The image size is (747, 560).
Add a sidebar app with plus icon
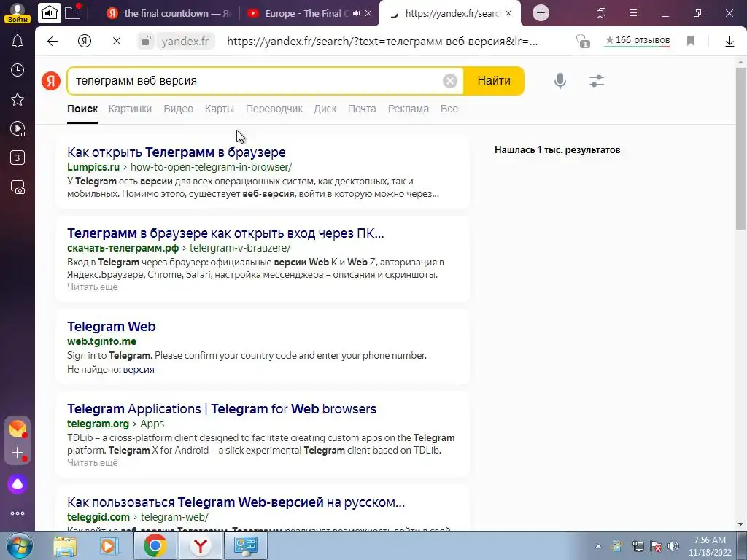click(18, 452)
